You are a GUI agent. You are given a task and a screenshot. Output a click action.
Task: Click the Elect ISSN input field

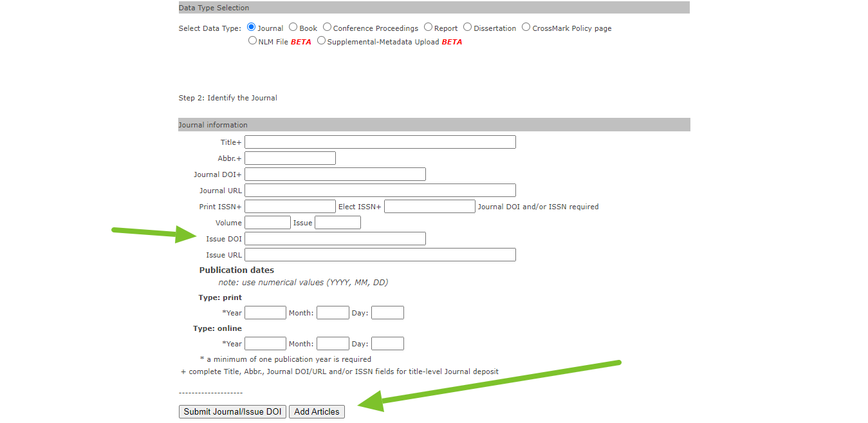(x=429, y=207)
